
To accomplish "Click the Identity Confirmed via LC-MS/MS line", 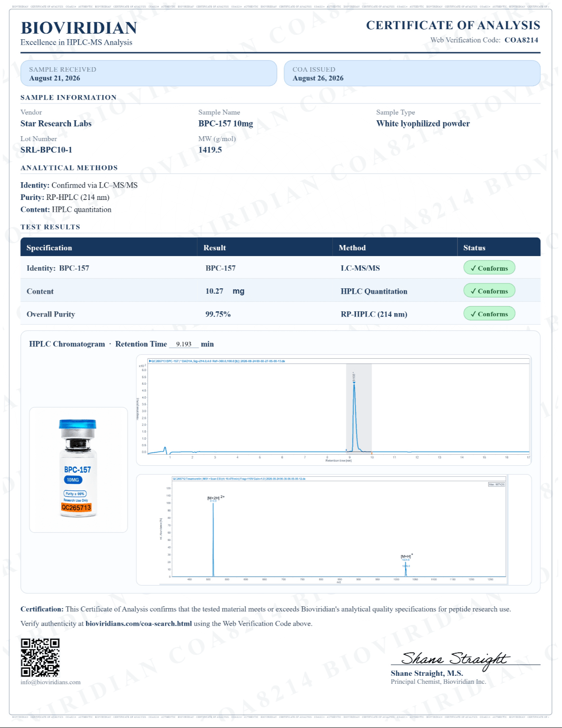I will [79, 185].
